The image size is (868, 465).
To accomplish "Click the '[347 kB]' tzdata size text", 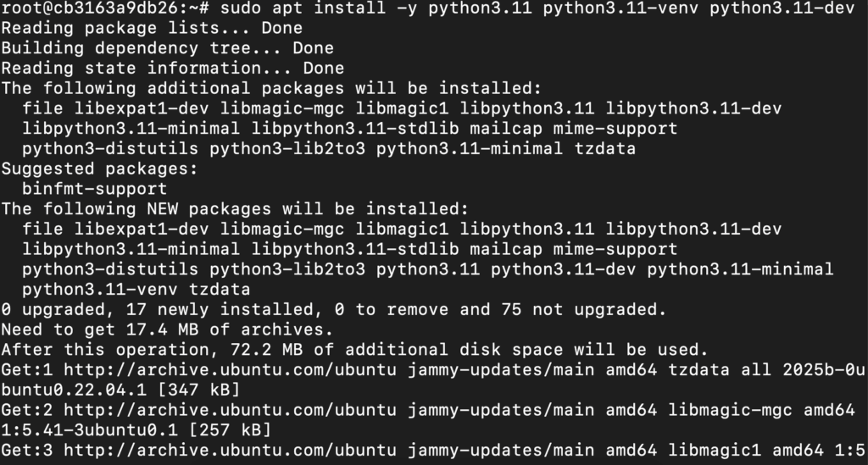I will point(198,390).
